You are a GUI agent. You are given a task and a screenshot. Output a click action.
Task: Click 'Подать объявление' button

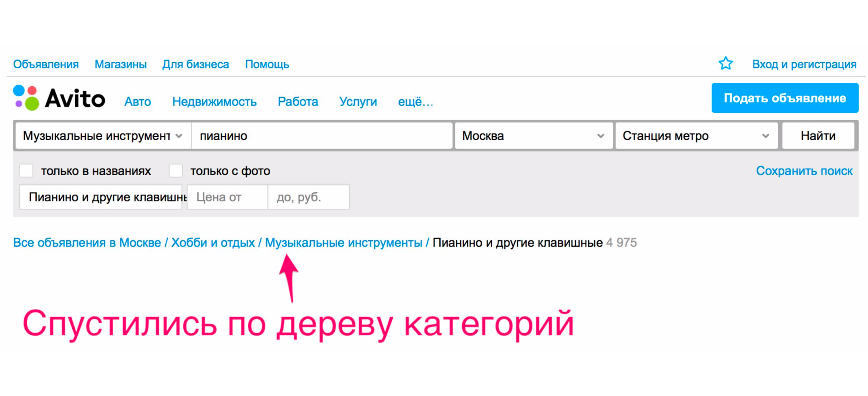tap(785, 98)
